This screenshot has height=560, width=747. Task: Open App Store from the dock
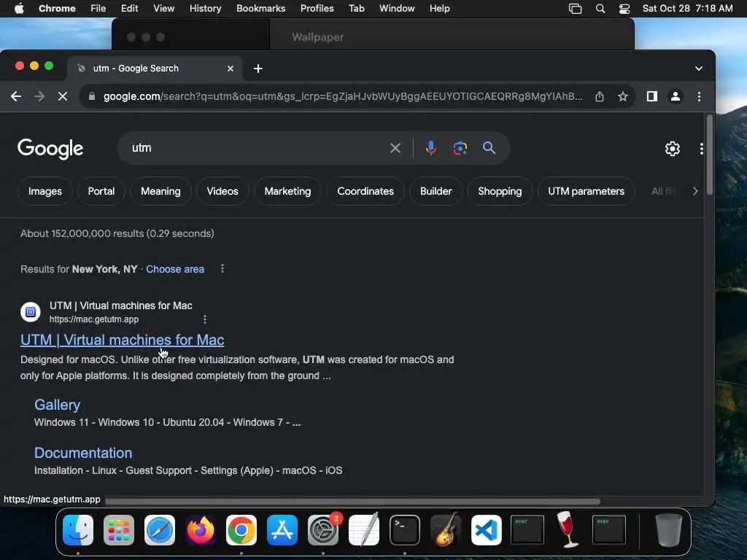pyautogui.click(x=282, y=530)
